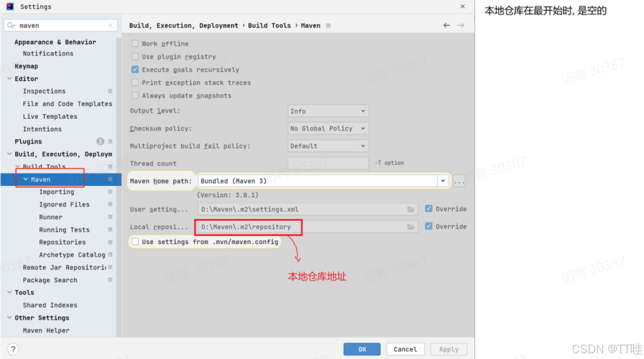644x359 pixels.
Task: Close the Settings dialog
Action: (462, 6)
